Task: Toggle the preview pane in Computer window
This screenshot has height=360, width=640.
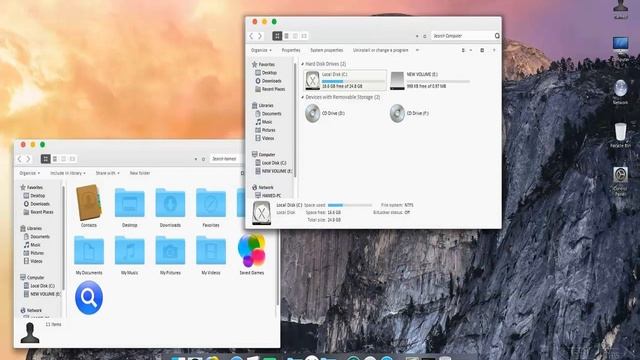Action: [x=482, y=50]
